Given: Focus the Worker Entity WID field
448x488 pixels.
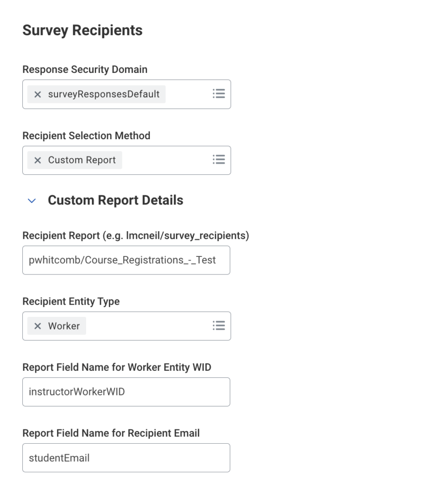Looking at the screenshot, I should [x=126, y=392].
